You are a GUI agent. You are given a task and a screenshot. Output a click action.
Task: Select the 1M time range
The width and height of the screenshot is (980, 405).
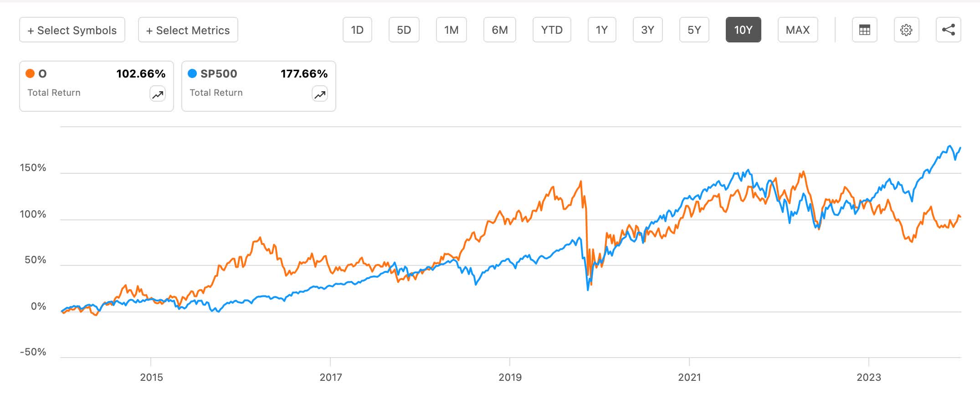[x=451, y=30]
